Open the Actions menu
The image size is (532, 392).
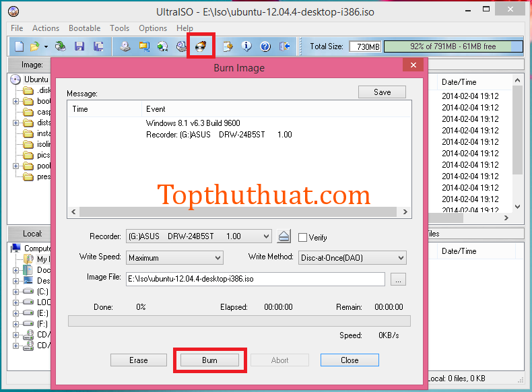coord(46,28)
